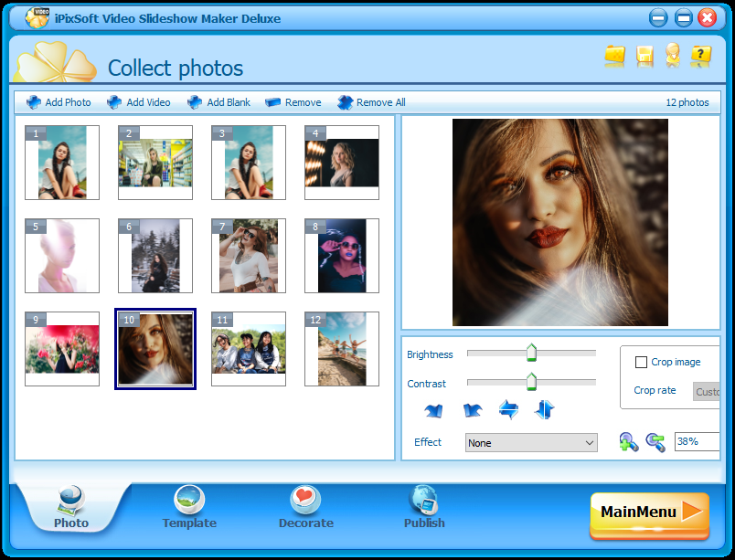The height and width of the screenshot is (560, 735).
Task: Rotate photo left with the first arrow icon
Action: click(x=433, y=410)
